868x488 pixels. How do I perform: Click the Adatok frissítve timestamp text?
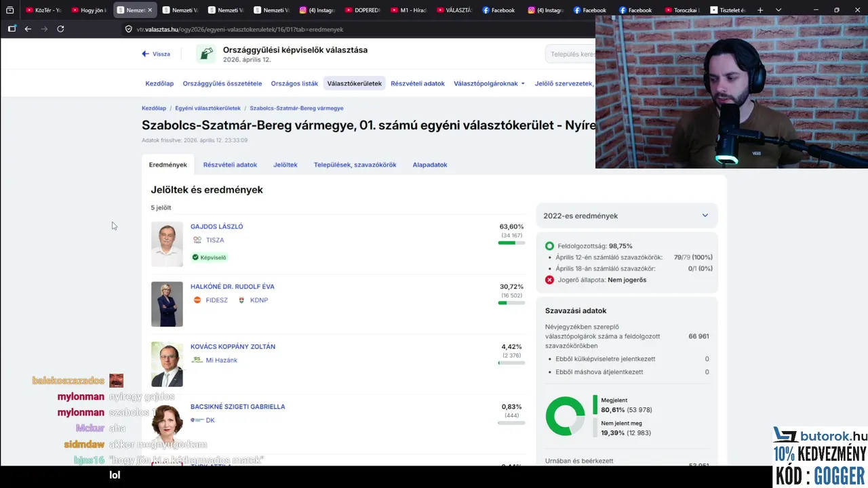tap(195, 140)
